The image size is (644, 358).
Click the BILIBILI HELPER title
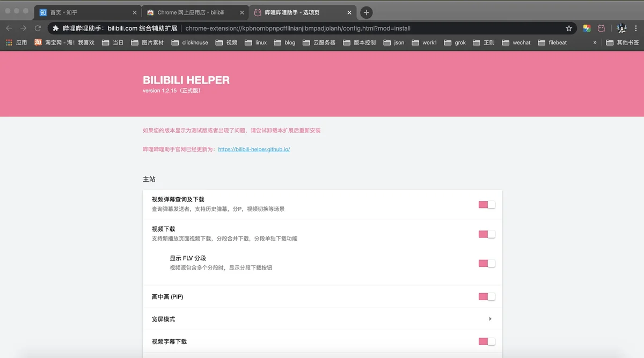[186, 80]
